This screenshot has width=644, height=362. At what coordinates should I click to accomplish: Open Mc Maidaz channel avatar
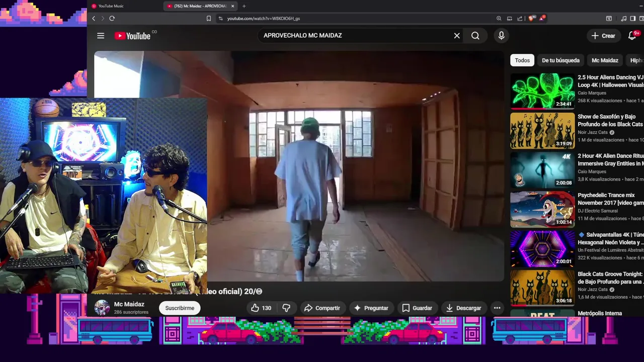(102, 308)
